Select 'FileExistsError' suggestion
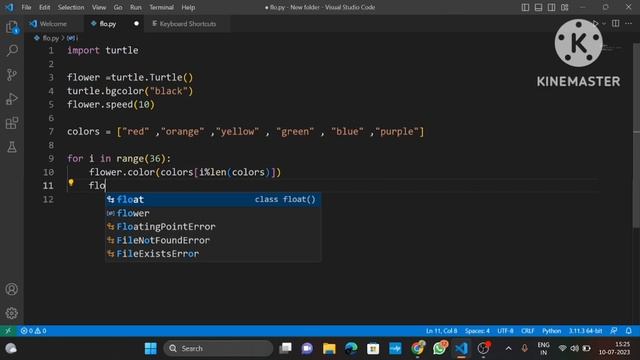Image resolution: width=640 pixels, height=360 pixels. tap(213, 253)
